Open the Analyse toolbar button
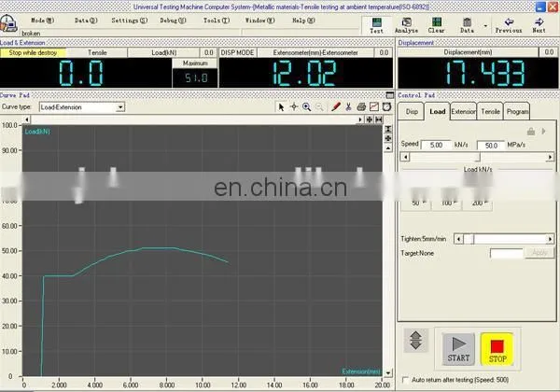The width and height of the screenshot is (560, 392). 406,26
